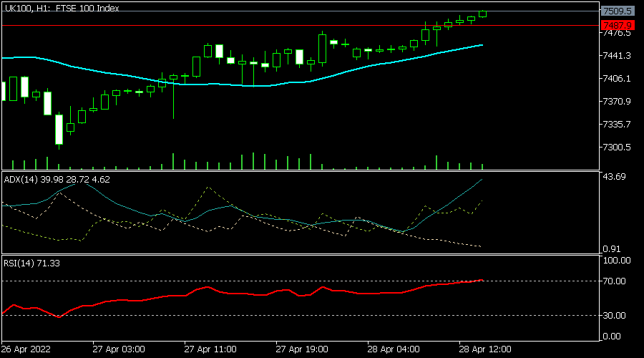Click the UK100 H1 FTSE 100 Index title
The image size is (644, 358).
[62, 8]
